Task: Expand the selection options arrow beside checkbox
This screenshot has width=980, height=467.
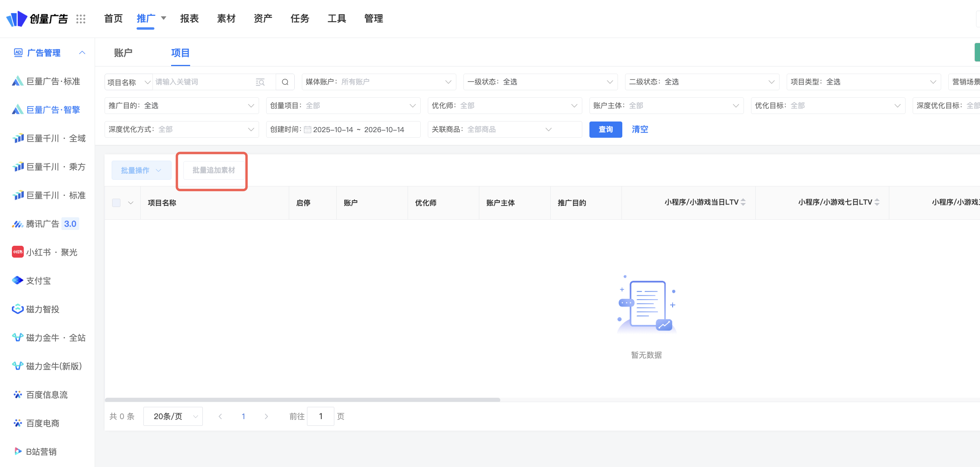Action: coord(131,203)
